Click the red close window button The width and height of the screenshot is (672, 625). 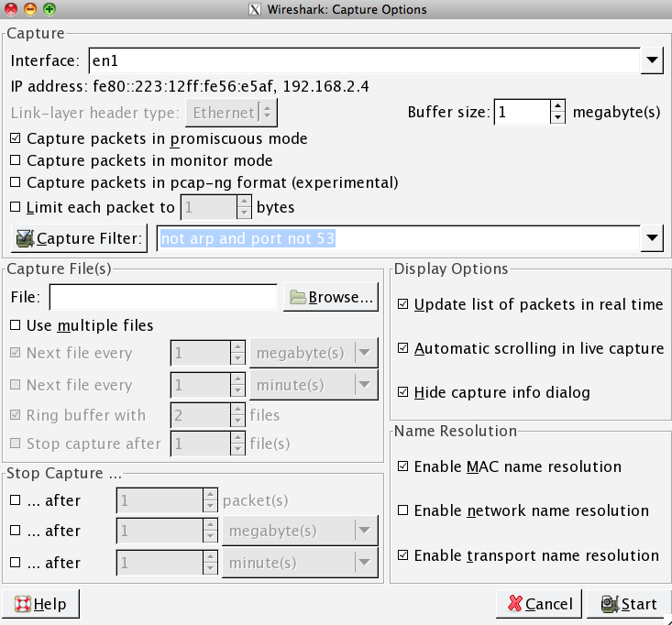click(x=11, y=9)
